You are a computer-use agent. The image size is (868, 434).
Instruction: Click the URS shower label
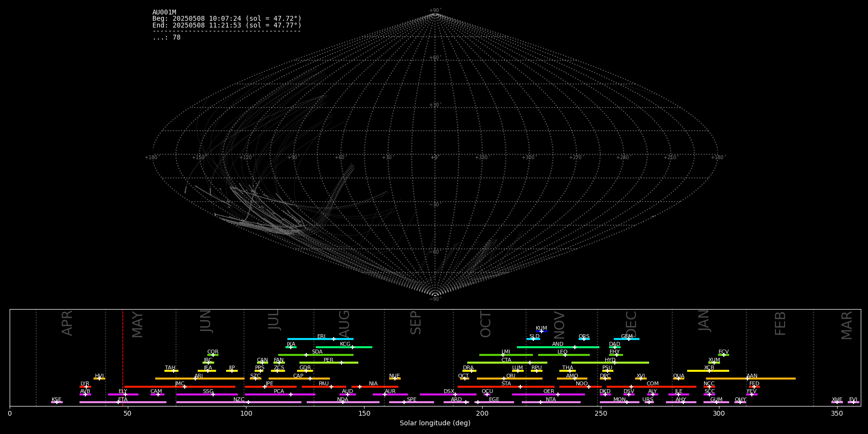(648, 400)
